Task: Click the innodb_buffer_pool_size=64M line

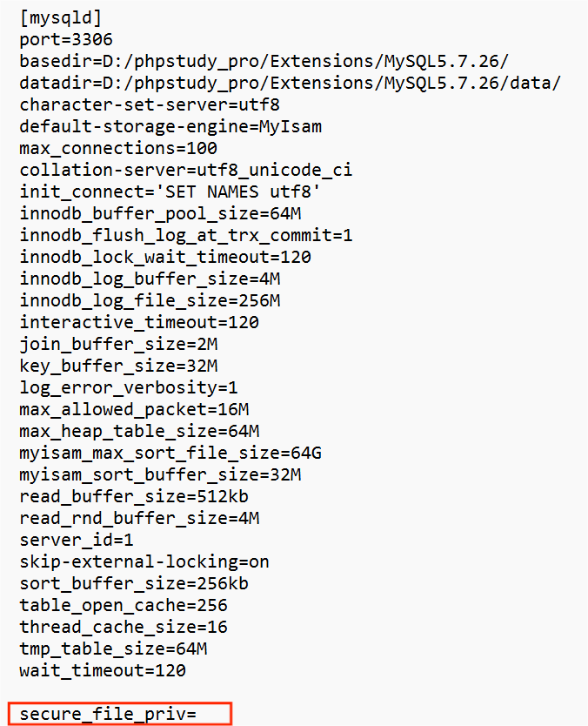Action: [x=160, y=214]
